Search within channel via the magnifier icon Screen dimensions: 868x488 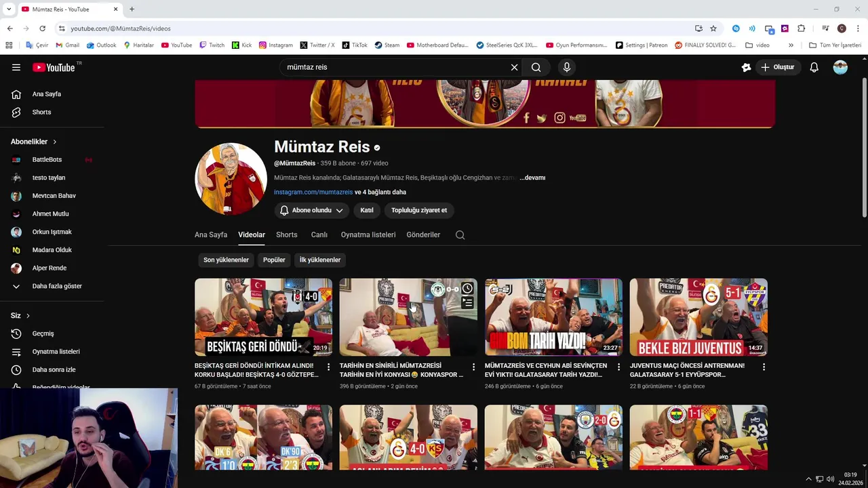[460, 235]
